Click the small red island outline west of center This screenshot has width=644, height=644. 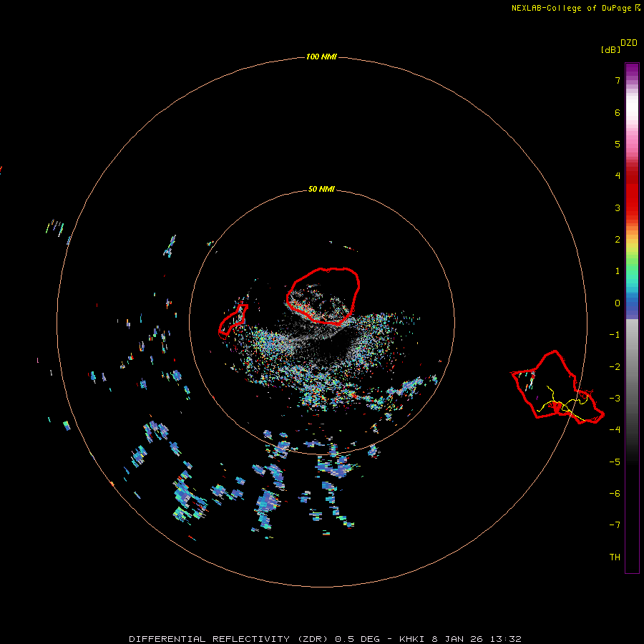(x=233, y=321)
